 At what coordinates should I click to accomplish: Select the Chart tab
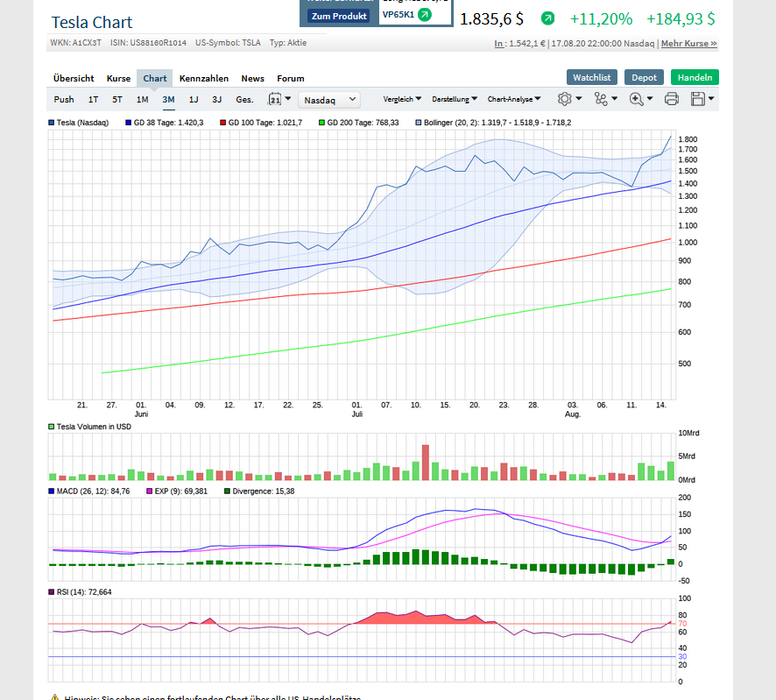point(154,78)
